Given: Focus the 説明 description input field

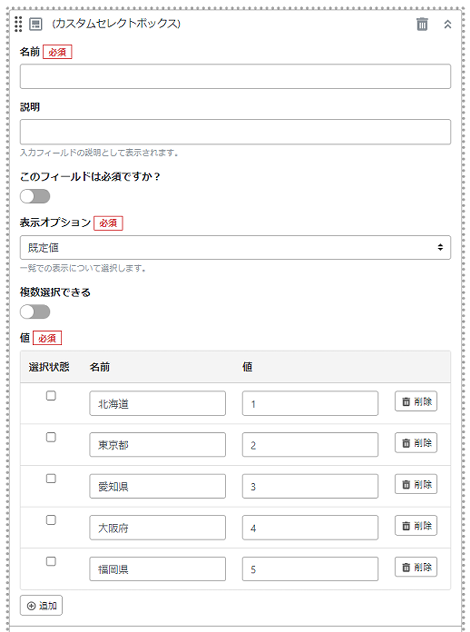Looking at the screenshot, I should coord(235,132).
